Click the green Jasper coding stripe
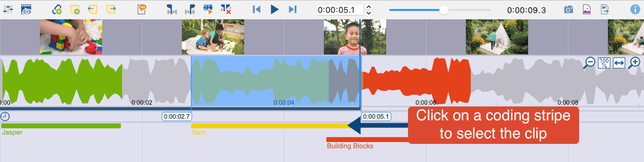644x162 pixels. click(x=61, y=126)
